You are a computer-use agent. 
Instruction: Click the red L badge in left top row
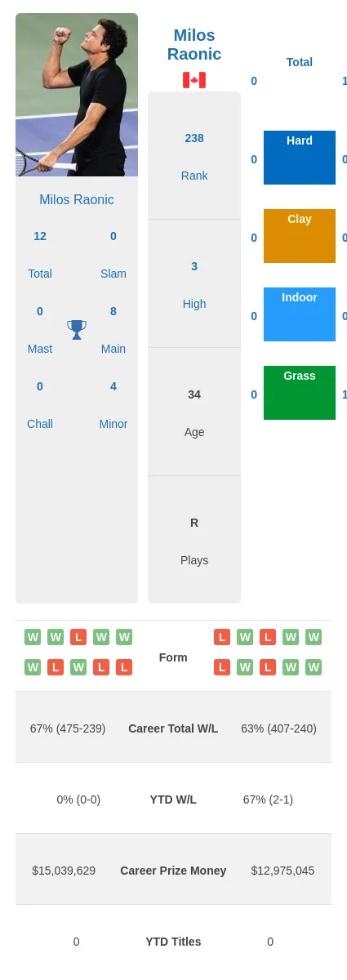(x=78, y=637)
